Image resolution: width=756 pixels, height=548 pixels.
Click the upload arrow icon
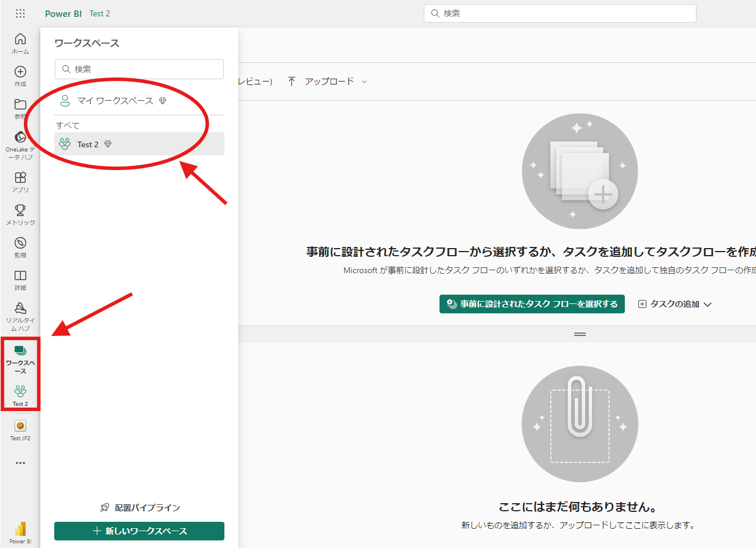[292, 82]
